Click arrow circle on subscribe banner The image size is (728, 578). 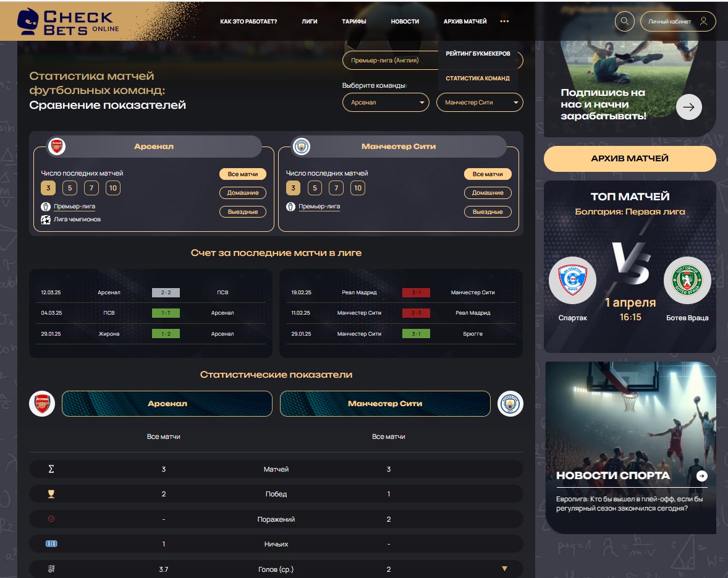[x=689, y=107]
